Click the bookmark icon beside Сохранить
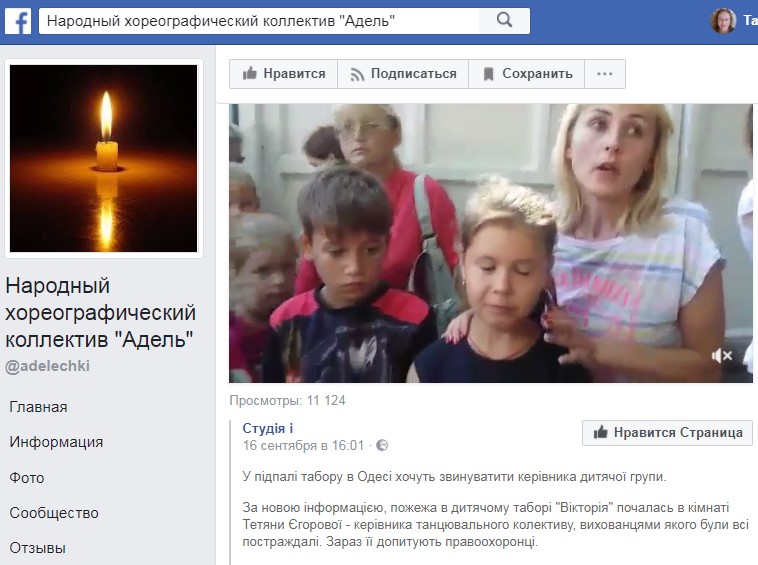This screenshot has height=565, width=758. (x=489, y=74)
